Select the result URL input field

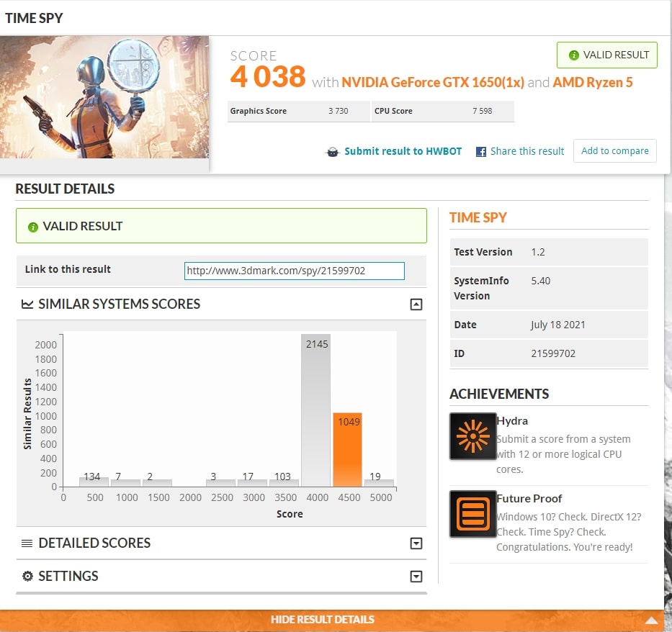click(x=293, y=271)
